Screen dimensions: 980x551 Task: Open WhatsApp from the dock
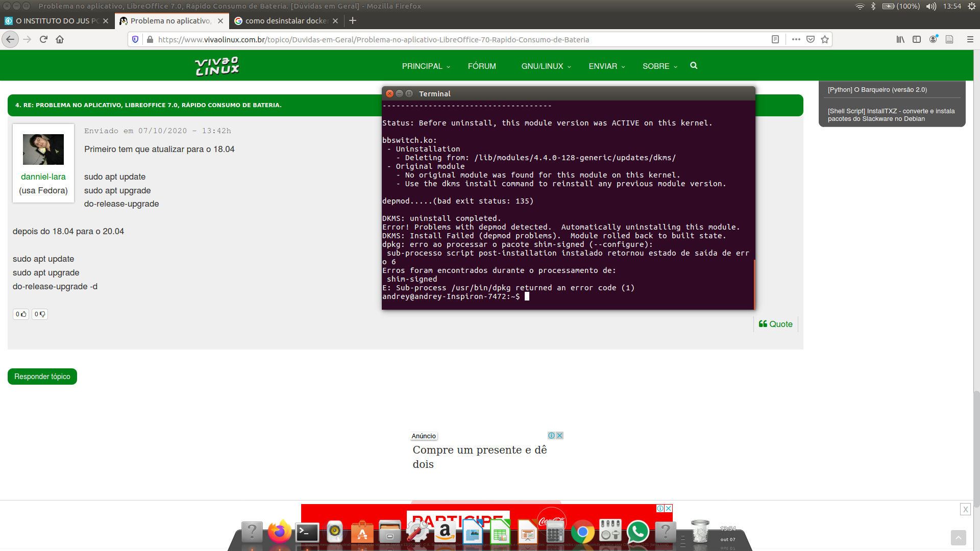(x=638, y=532)
